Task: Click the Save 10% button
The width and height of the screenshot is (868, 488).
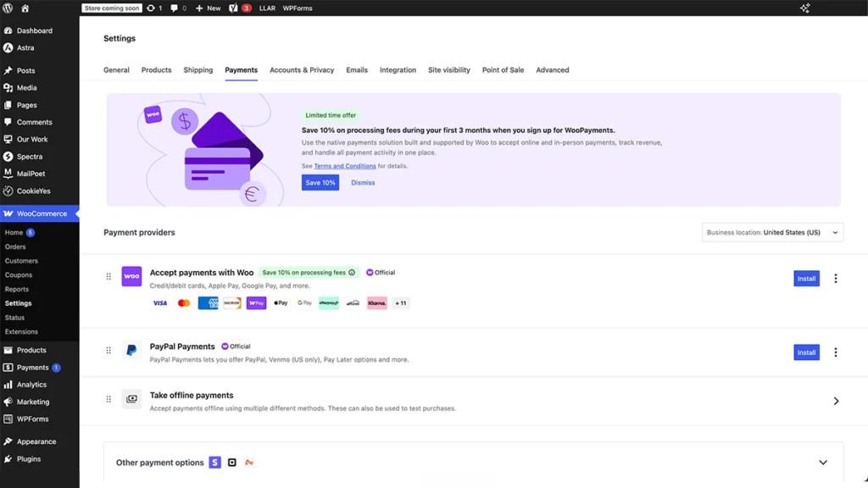Action: coord(320,183)
